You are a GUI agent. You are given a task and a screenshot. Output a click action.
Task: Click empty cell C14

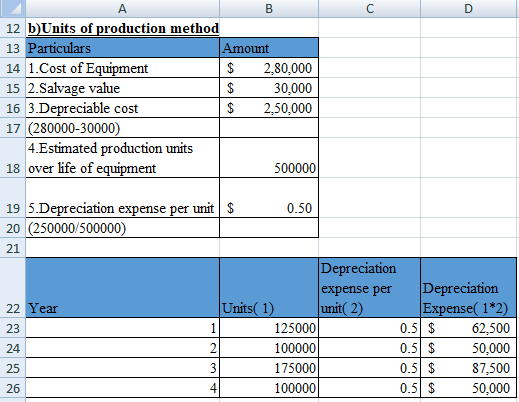point(369,68)
